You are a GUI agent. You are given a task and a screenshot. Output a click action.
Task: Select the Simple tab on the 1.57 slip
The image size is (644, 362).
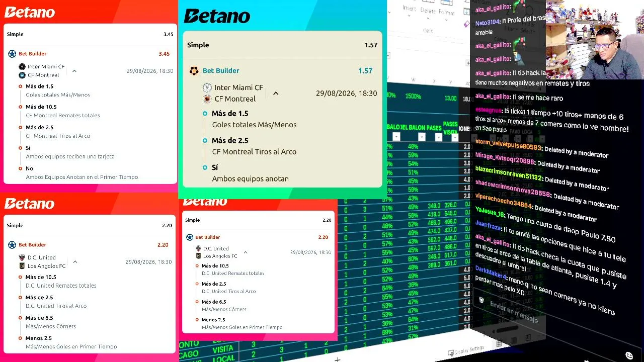pos(198,45)
